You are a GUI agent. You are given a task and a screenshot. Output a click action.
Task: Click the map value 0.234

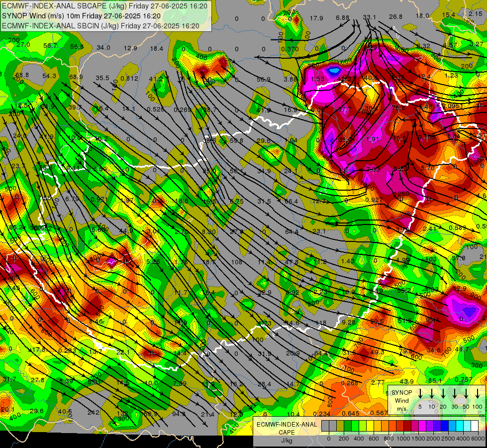tap(322, 414)
